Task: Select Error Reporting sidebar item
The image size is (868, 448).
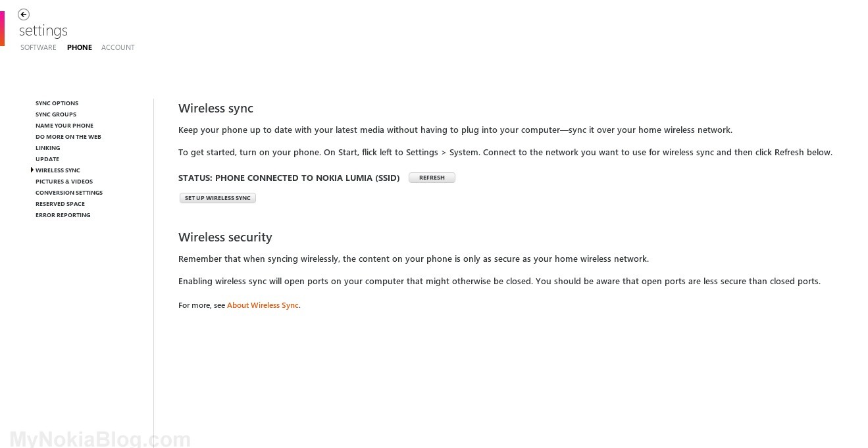Action: [63, 215]
